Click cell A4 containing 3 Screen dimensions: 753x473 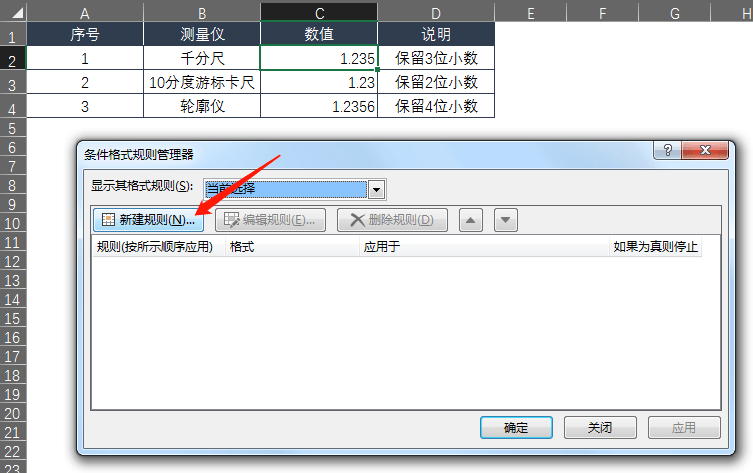(x=85, y=106)
